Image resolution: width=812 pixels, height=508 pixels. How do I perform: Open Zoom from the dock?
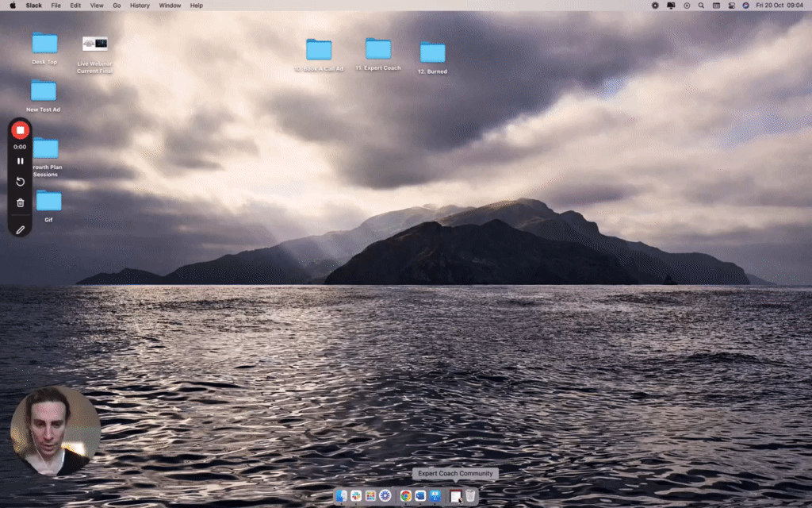point(420,496)
